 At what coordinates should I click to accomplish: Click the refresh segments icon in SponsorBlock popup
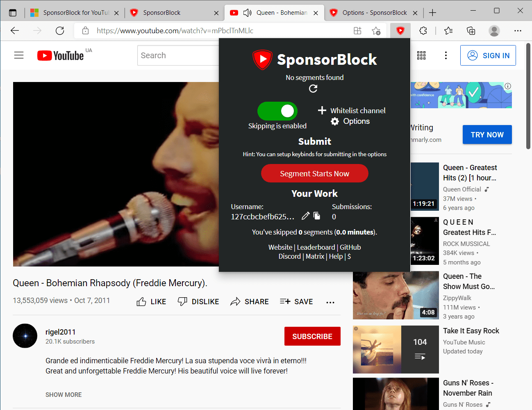click(x=313, y=89)
